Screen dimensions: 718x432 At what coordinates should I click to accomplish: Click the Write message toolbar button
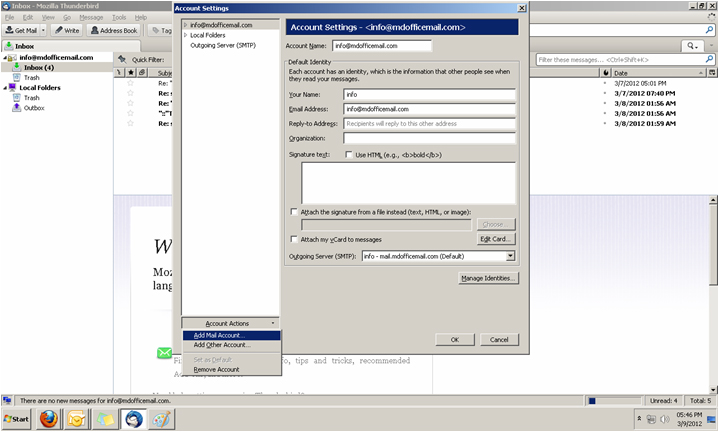(66, 31)
